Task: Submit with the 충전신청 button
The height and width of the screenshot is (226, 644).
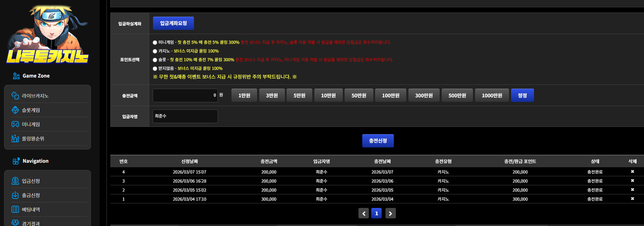Action: pyautogui.click(x=378, y=141)
